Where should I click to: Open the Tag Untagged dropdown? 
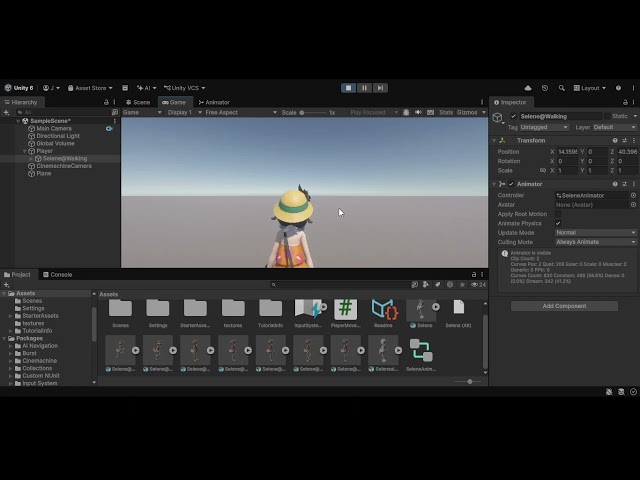click(544, 127)
